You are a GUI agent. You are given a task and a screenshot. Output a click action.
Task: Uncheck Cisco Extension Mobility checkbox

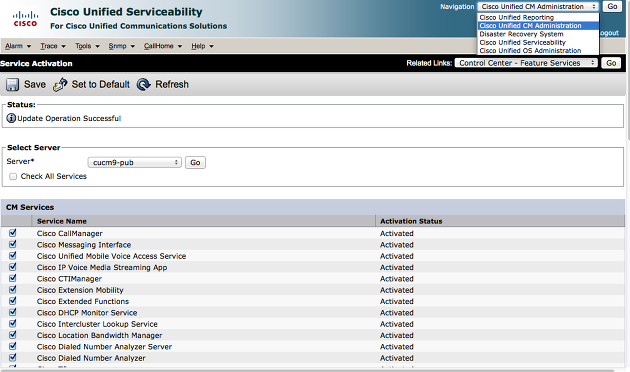coord(13,289)
